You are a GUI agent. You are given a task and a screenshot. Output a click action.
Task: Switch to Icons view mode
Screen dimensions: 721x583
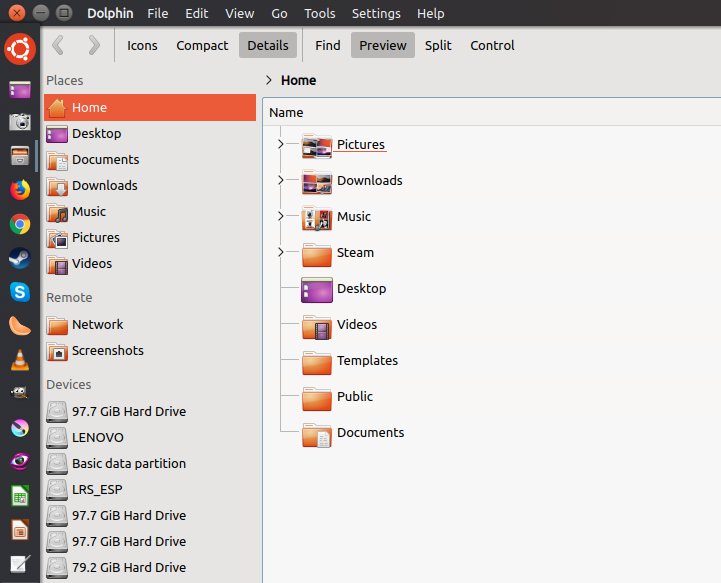point(142,46)
